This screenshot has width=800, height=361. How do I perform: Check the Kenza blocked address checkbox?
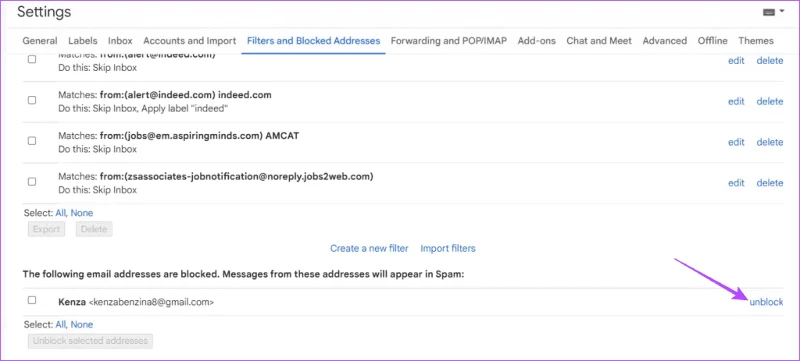point(32,300)
